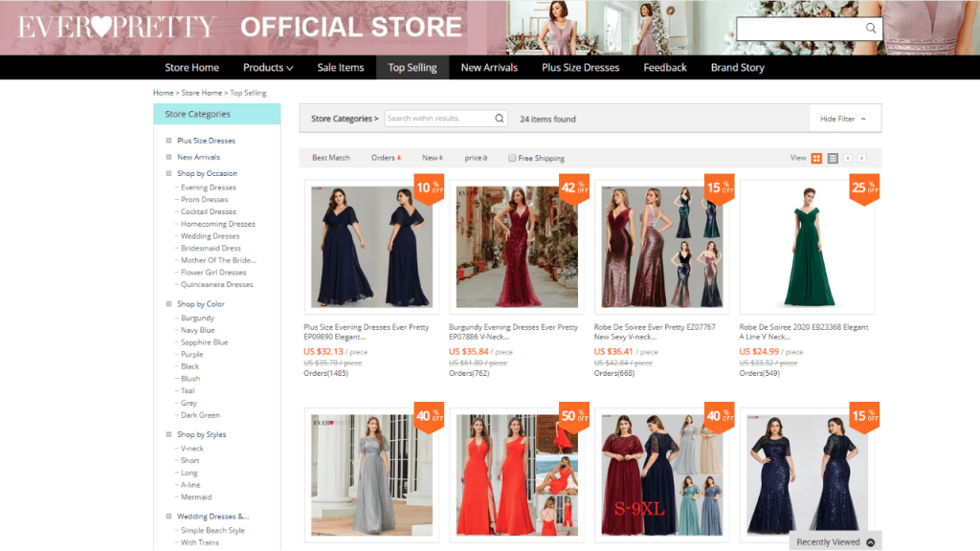The height and width of the screenshot is (551, 980).
Task: Click the 10% off badge
Action: pyautogui.click(x=430, y=188)
